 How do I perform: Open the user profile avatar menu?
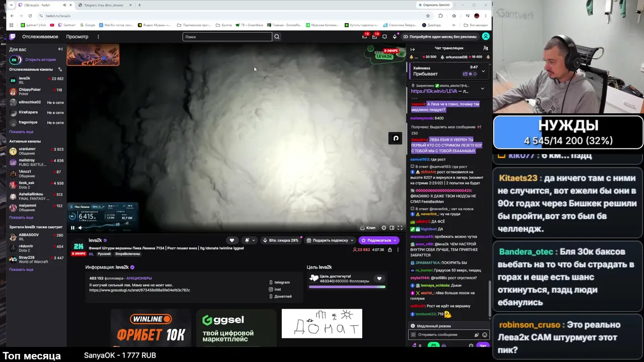[x=486, y=37]
